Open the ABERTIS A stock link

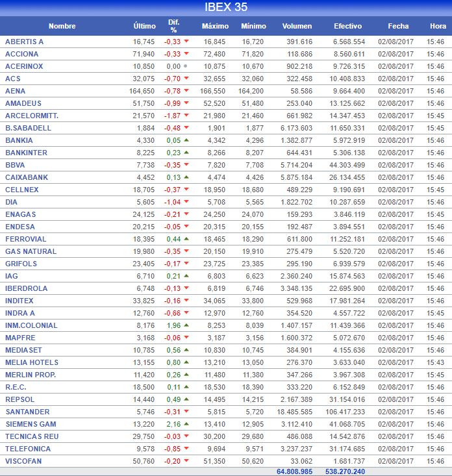pos(24,42)
